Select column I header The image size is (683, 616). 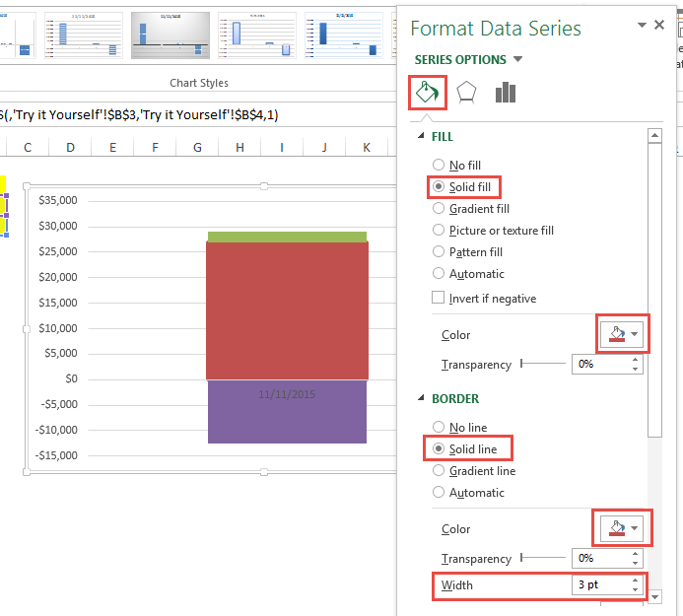282,147
